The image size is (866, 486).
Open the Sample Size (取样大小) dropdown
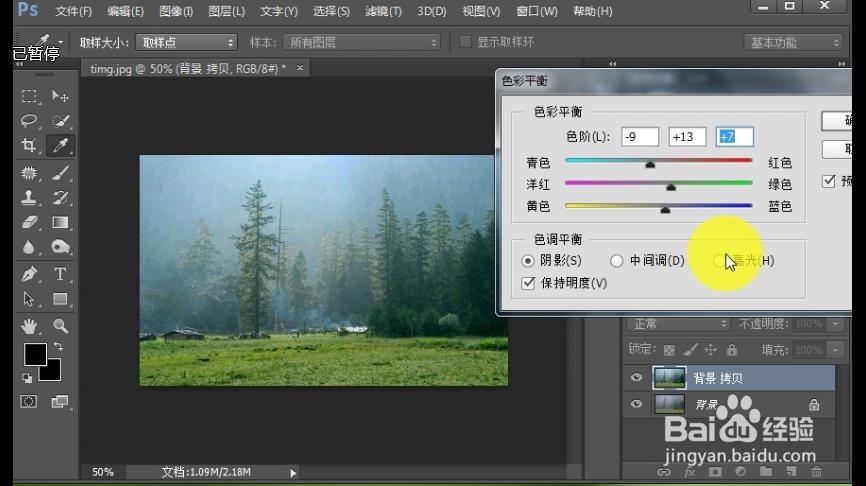187,43
